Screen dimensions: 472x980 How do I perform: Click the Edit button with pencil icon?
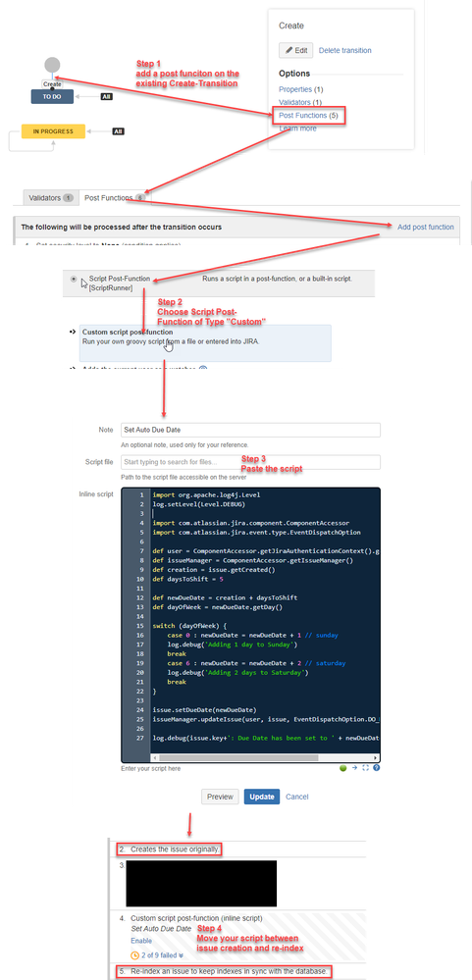click(295, 51)
